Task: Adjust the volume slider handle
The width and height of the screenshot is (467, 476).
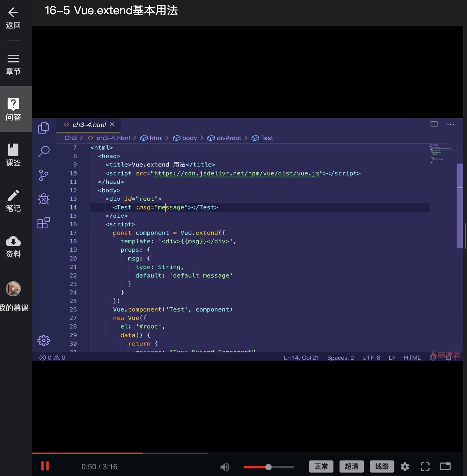Action: pos(269,467)
